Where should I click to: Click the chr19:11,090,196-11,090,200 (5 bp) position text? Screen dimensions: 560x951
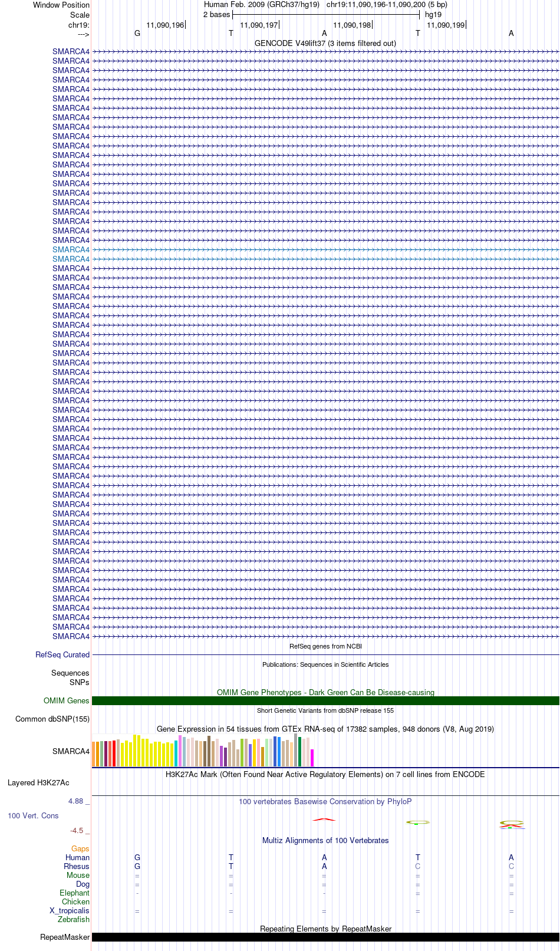click(387, 5)
